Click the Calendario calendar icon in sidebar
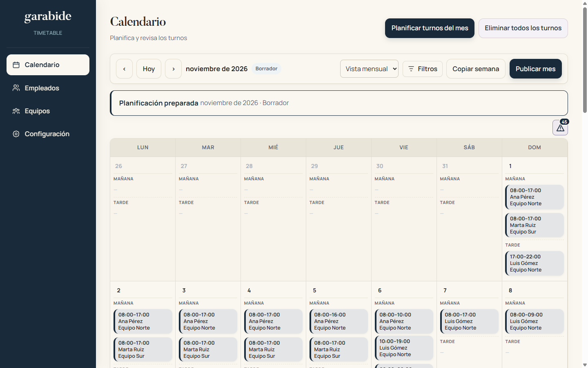 pyautogui.click(x=16, y=65)
